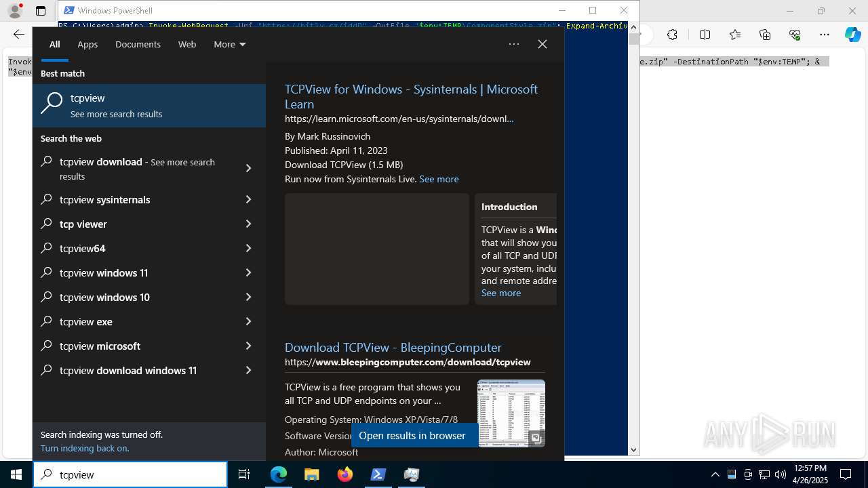The width and height of the screenshot is (868, 488).
Task: Click 'Turn indexing back on' link
Action: (85, 448)
